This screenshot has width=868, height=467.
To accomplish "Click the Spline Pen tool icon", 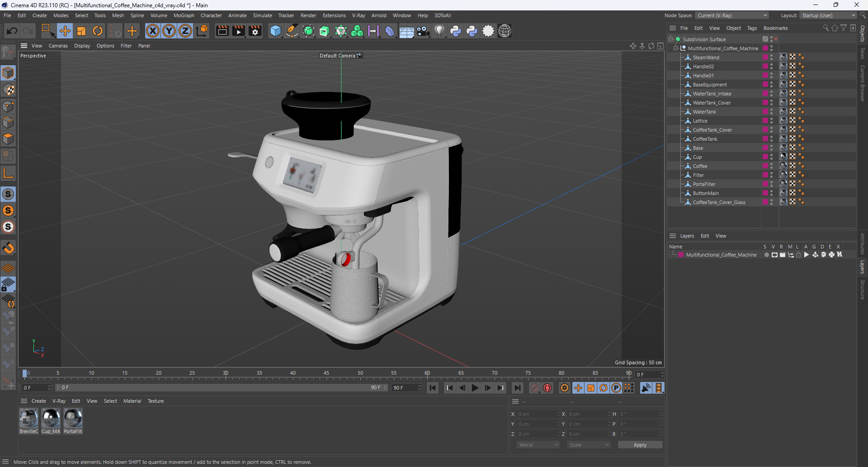I will click(x=292, y=31).
